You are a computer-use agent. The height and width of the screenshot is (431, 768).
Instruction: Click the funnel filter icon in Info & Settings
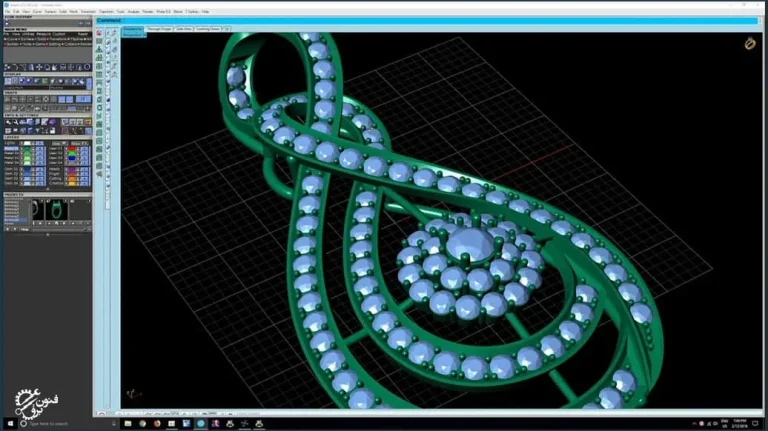(x=37, y=130)
